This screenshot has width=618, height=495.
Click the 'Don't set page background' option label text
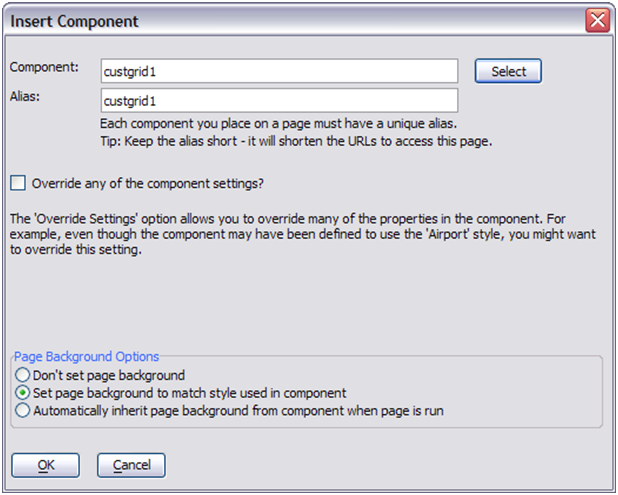(109, 375)
